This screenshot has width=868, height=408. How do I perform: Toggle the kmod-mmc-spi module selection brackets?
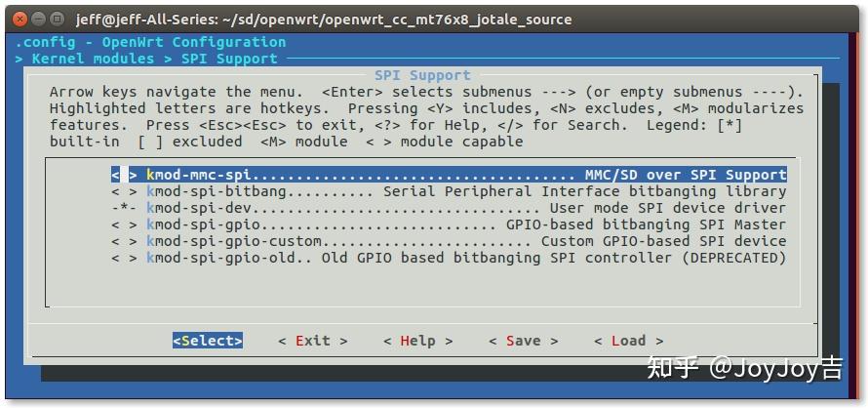coord(125,175)
